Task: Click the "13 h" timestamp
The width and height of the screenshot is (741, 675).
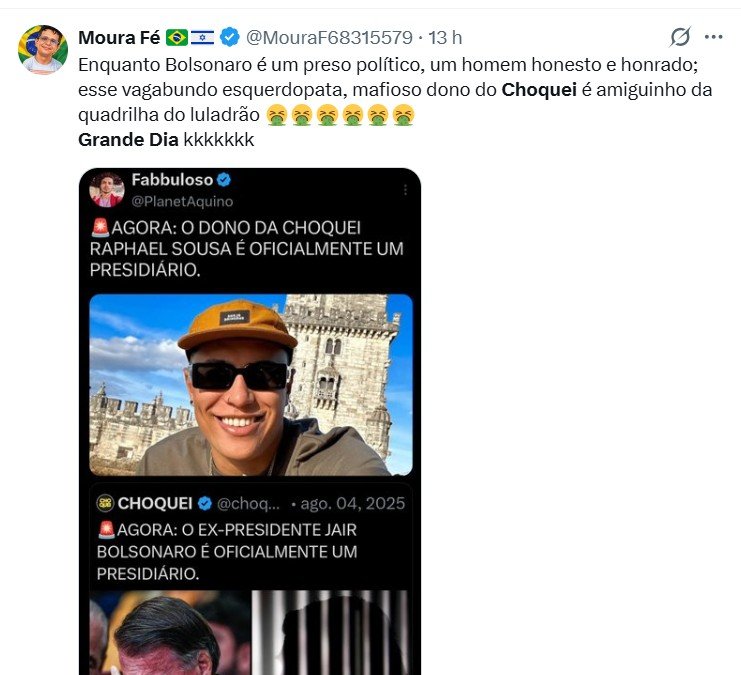Action: pos(445,38)
